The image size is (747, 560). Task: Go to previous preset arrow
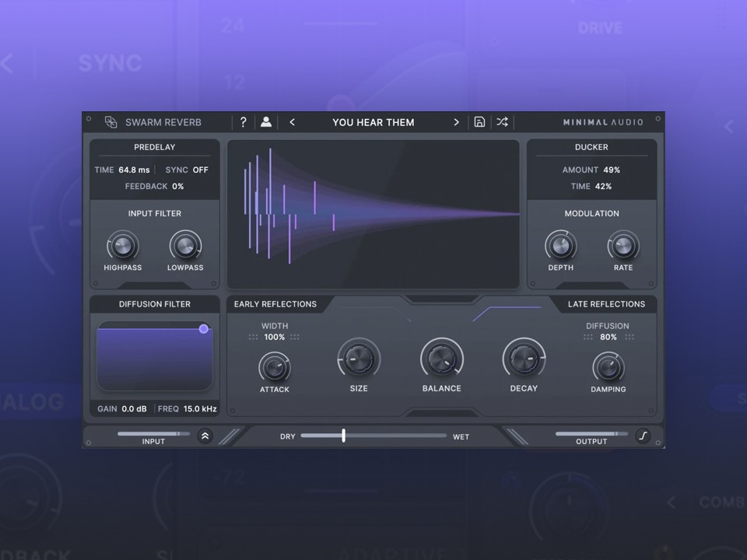(x=292, y=122)
